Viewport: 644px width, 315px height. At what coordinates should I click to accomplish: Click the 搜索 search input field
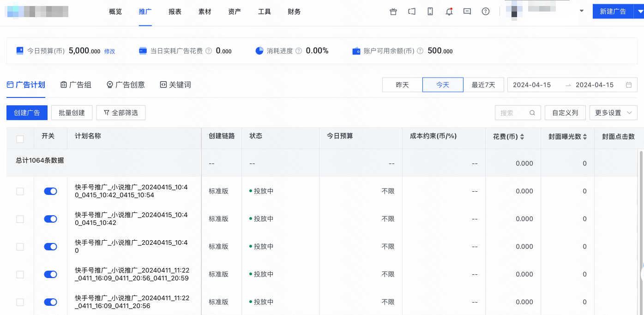512,113
